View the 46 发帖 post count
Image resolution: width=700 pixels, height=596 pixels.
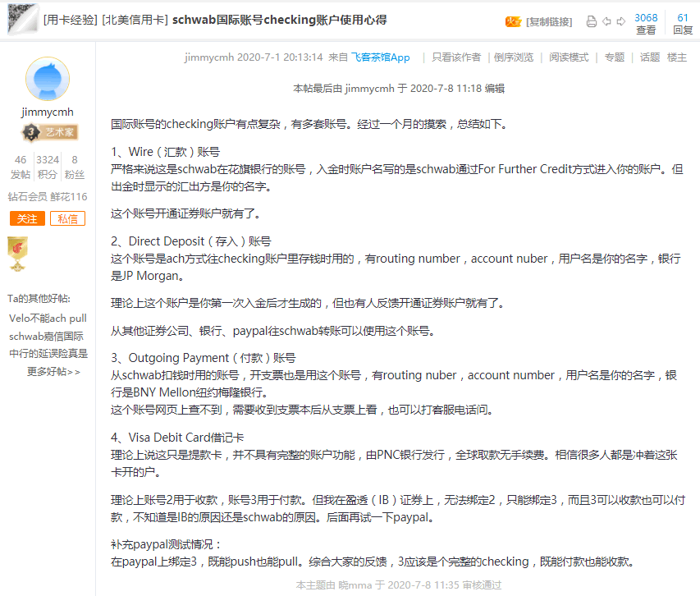click(21, 167)
